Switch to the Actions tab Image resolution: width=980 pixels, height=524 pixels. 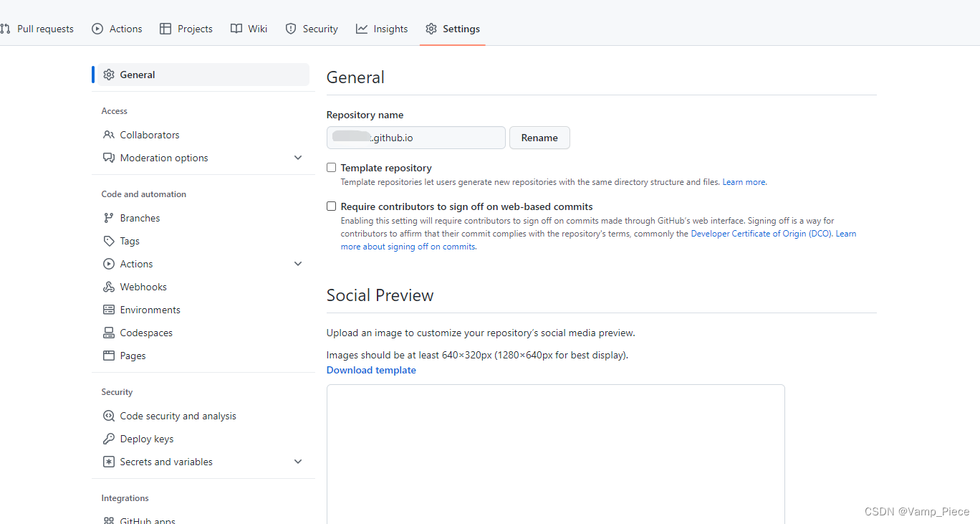[117, 29]
